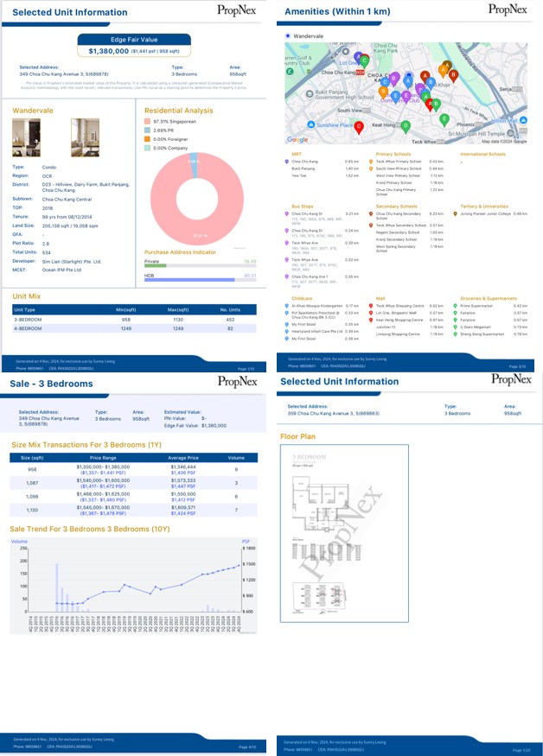
Task: Click the Sim Lian (Starlight) developer name
Action: [x=72, y=261]
